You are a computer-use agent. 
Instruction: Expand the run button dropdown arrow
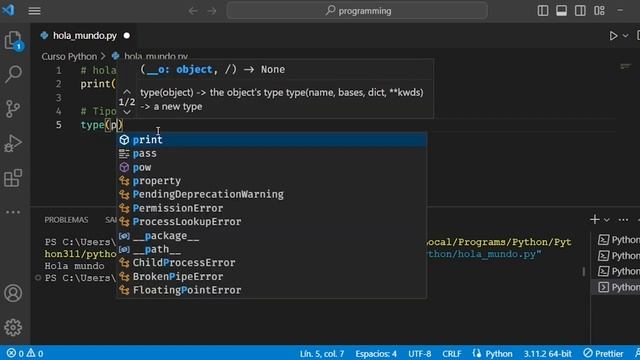625,36
